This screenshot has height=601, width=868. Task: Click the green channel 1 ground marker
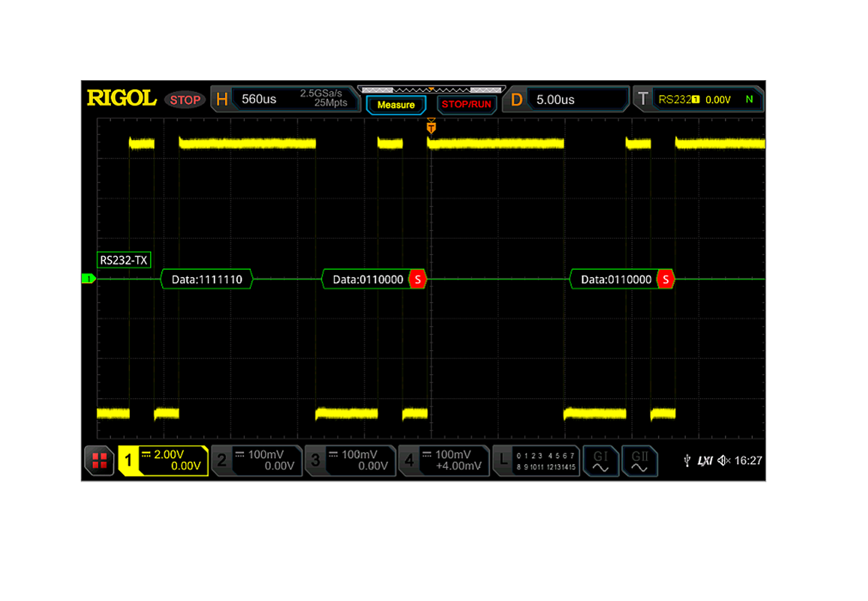click(x=88, y=279)
